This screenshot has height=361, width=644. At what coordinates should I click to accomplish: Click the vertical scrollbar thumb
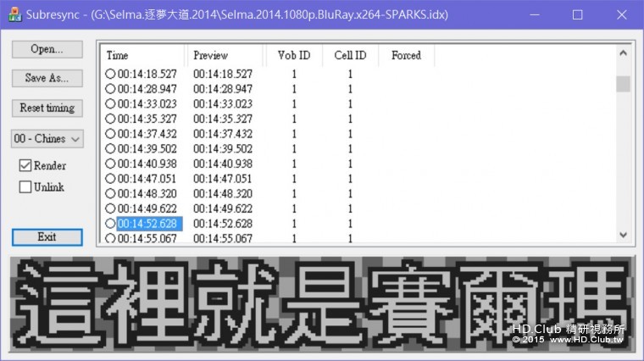(x=623, y=84)
